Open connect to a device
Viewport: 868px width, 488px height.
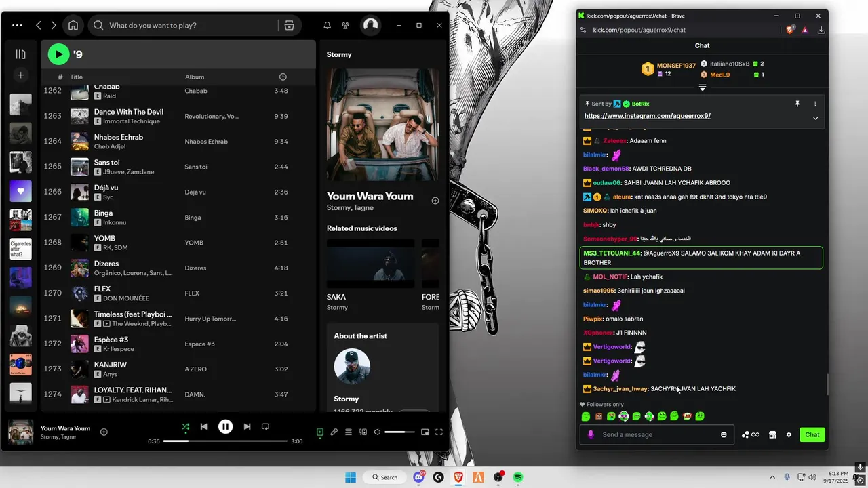point(363,432)
